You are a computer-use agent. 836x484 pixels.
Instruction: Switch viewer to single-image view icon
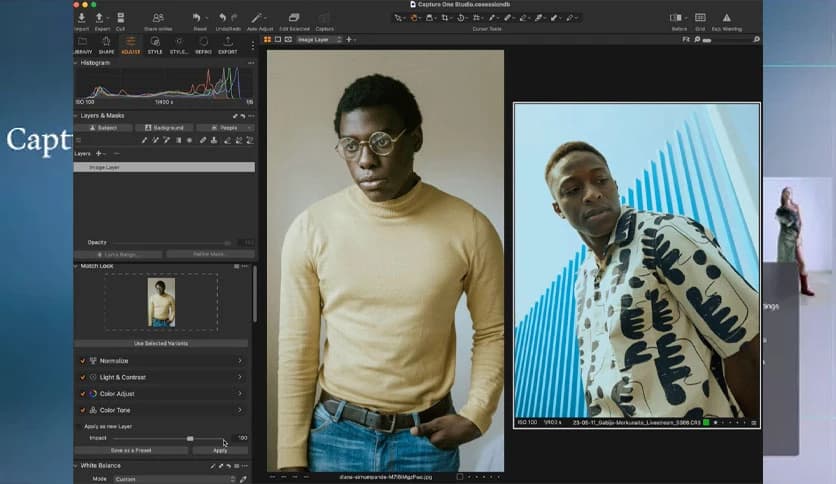tap(278, 39)
